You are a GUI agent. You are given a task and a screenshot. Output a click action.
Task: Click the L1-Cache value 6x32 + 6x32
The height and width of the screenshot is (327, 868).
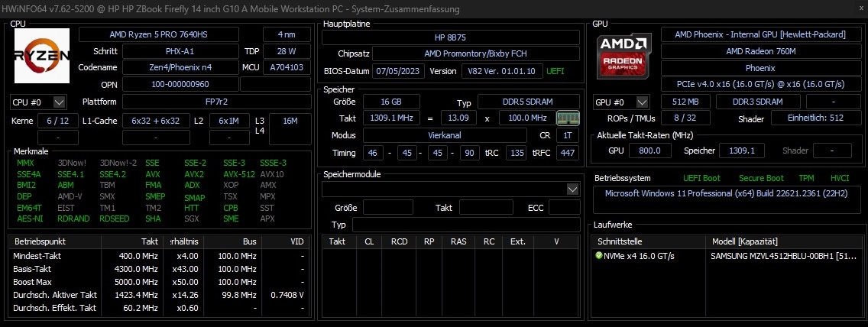click(156, 121)
